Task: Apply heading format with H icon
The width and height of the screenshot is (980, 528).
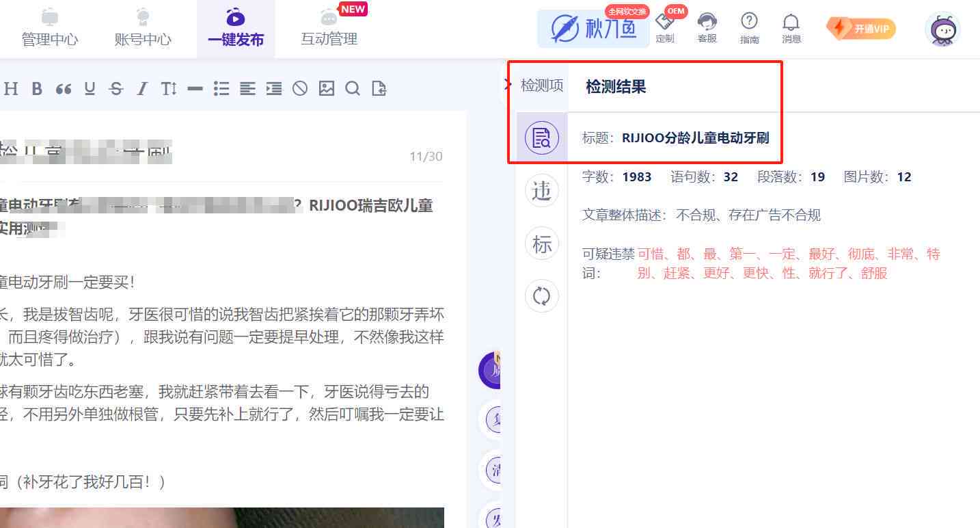Action: coord(11,88)
